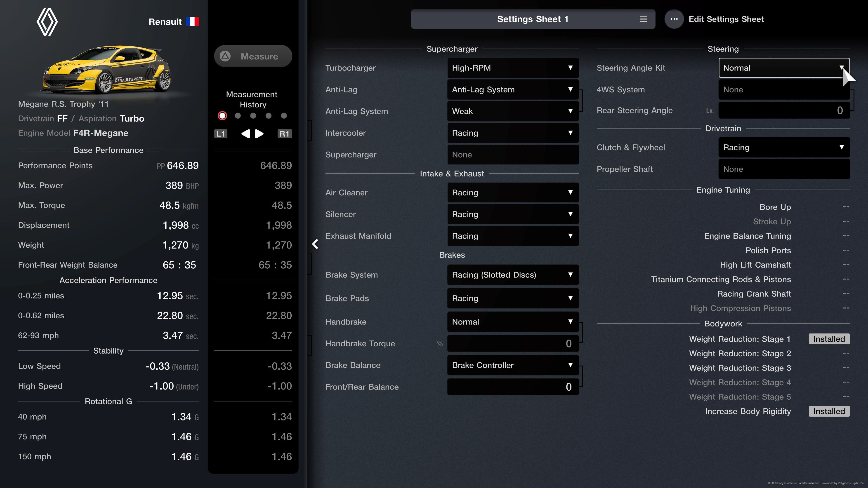This screenshot has width=868, height=488.
Task: Open the Brake System dropdown
Action: (513, 275)
